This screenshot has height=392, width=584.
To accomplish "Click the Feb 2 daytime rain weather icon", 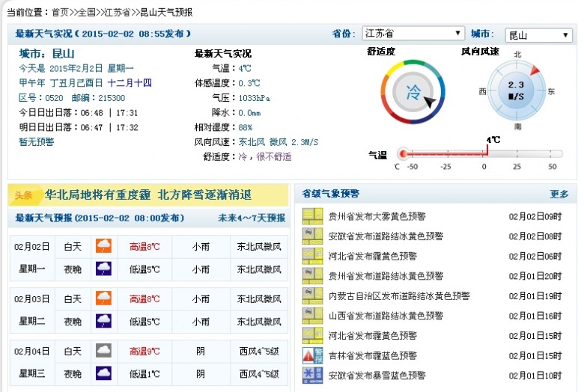I will tap(103, 246).
